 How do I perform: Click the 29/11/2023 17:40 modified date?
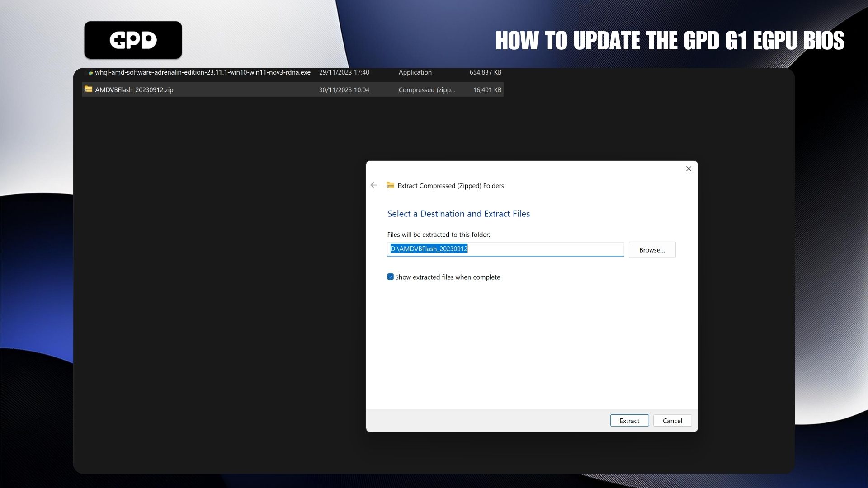pyautogui.click(x=344, y=72)
